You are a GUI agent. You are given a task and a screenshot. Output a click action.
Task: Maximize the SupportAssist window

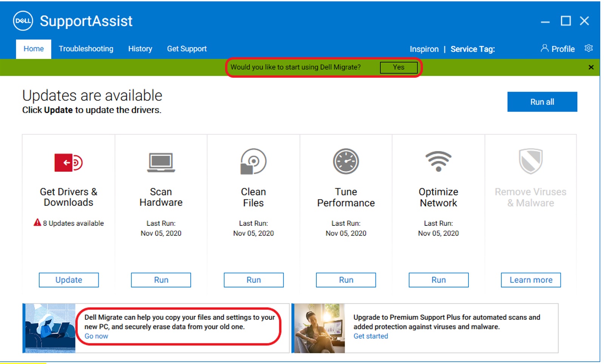(565, 21)
